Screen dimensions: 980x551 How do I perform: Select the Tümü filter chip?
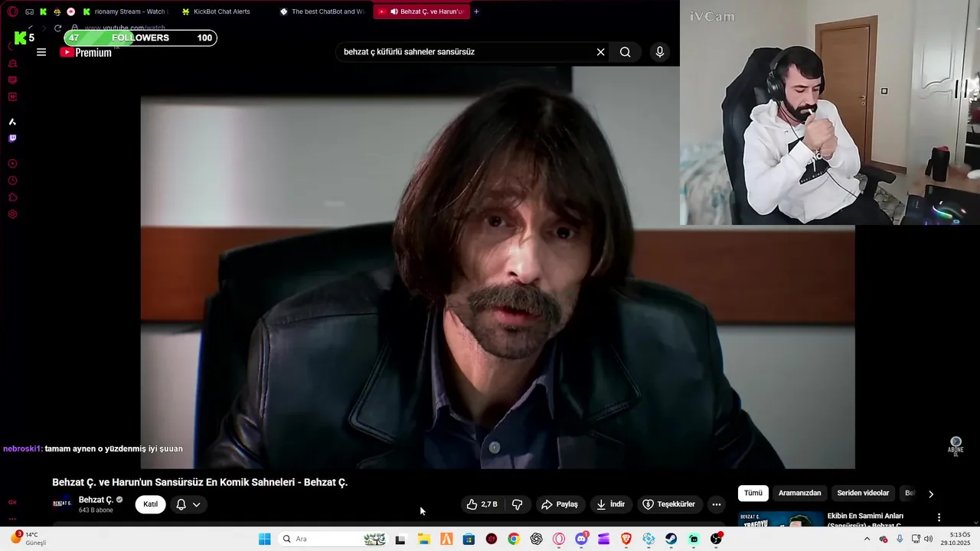pos(753,494)
